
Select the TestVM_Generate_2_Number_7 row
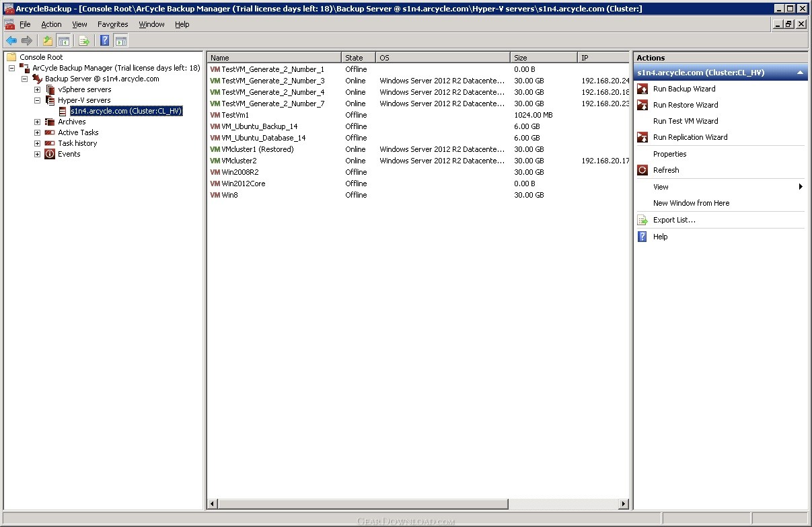click(x=418, y=104)
